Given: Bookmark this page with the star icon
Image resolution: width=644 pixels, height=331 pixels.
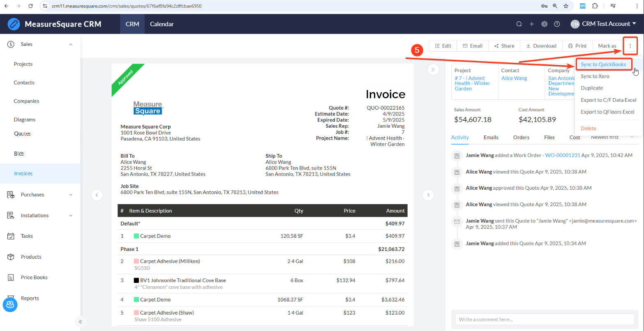Looking at the screenshot, I should click(x=566, y=6).
